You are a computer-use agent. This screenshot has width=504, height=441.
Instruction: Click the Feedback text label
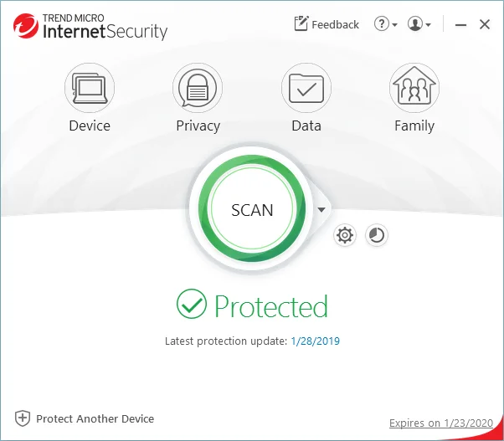point(335,24)
